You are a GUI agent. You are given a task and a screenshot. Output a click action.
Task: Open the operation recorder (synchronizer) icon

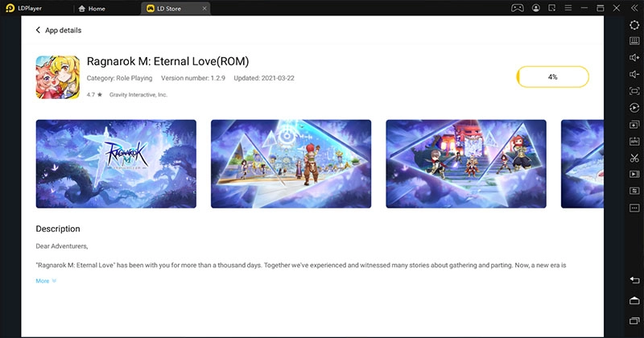(x=634, y=108)
